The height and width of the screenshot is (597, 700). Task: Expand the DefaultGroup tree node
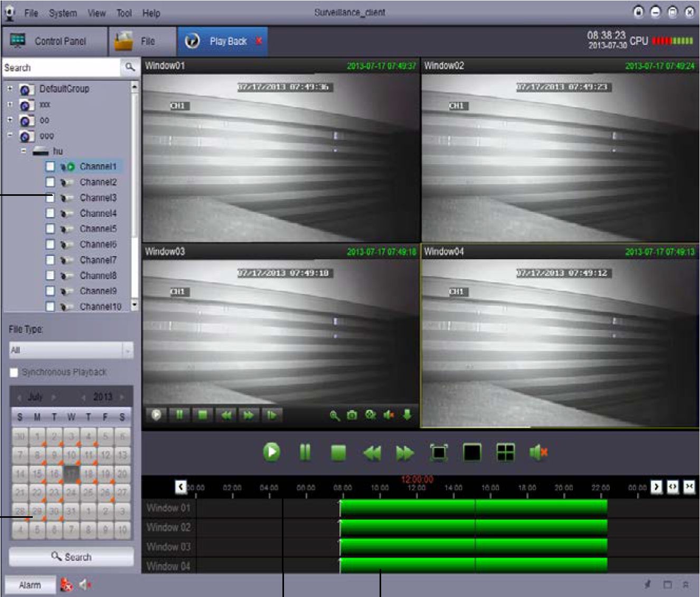coord(10,89)
